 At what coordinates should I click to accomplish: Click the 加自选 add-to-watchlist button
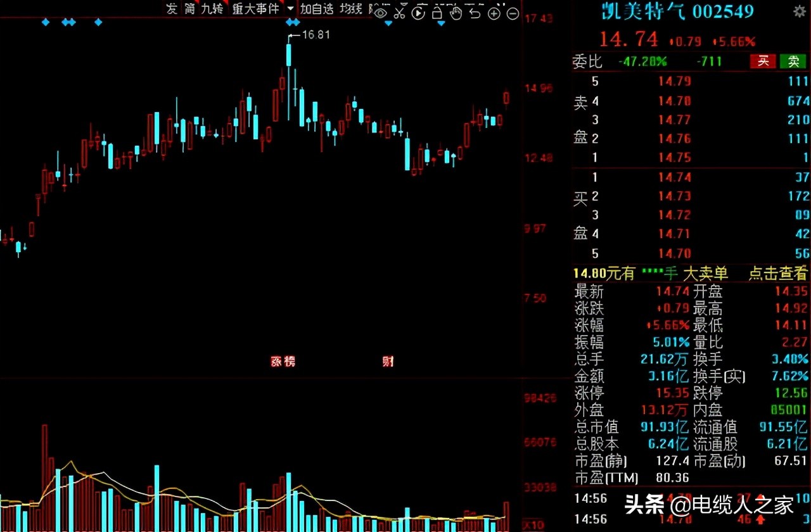317,9
